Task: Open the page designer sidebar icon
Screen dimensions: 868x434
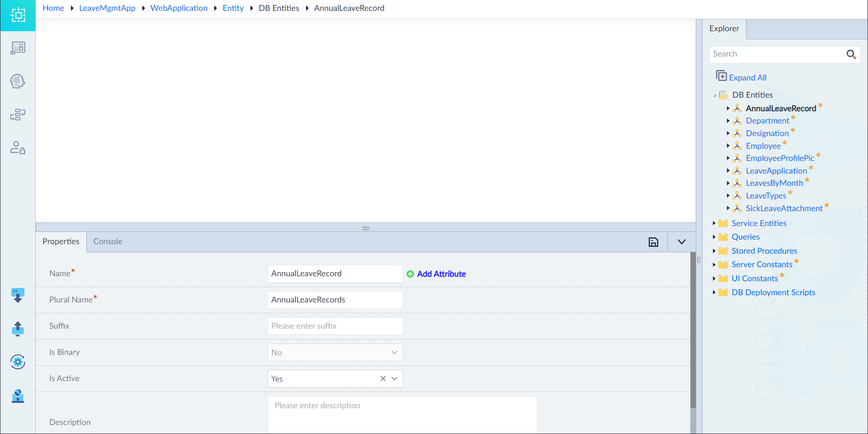Action: pos(18,48)
